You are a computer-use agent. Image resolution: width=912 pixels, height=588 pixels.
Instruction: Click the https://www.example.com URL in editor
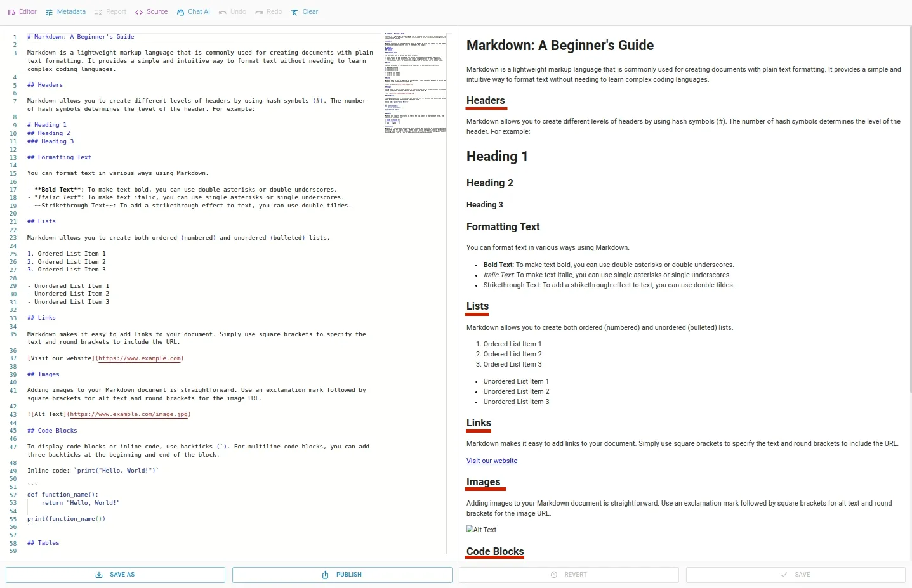pos(140,358)
